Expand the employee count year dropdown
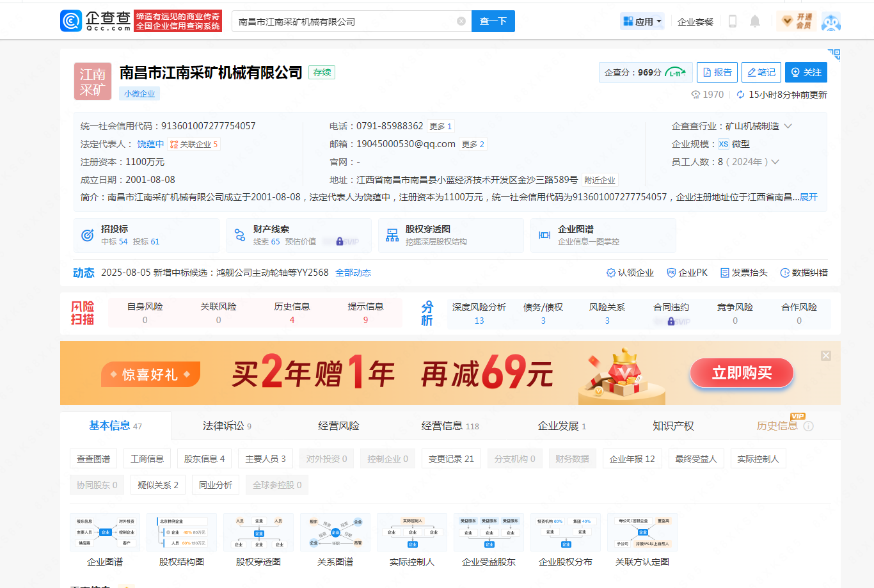 click(775, 162)
